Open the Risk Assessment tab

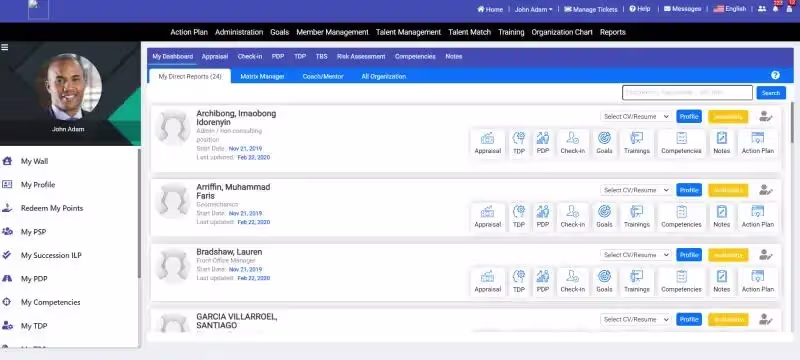coord(361,57)
